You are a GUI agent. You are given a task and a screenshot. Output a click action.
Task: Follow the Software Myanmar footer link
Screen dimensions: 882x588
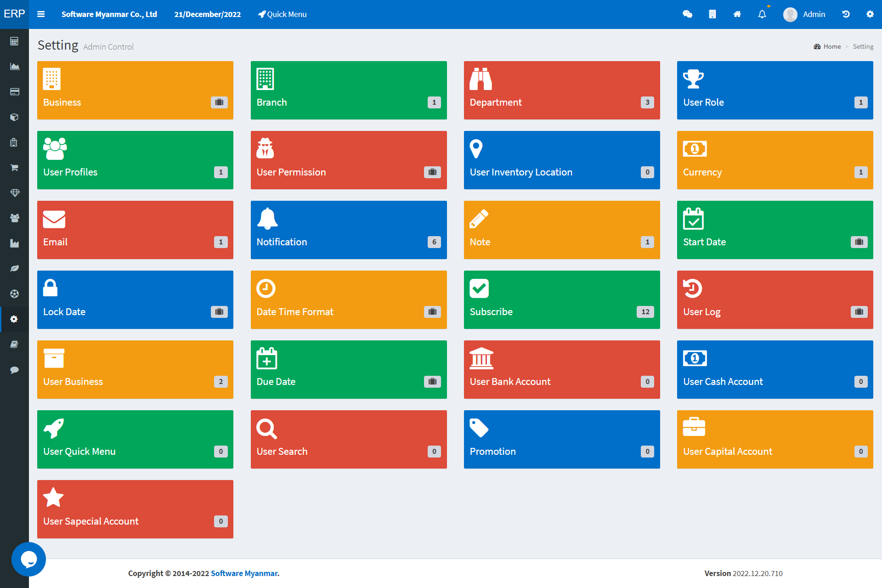point(244,573)
